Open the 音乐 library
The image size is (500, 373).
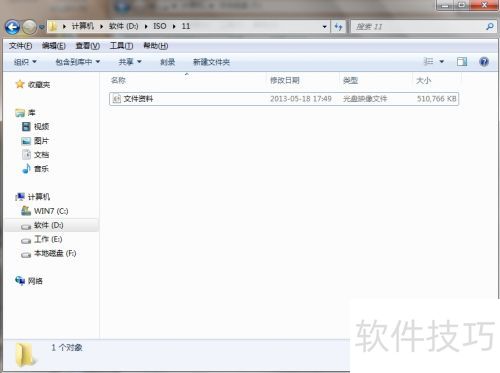[x=41, y=169]
